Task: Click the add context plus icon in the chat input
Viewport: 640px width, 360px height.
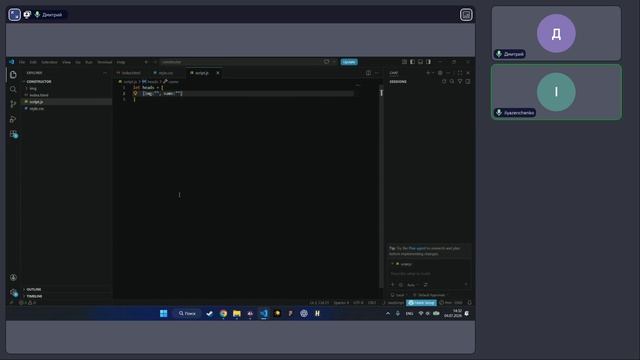Action: [393, 285]
